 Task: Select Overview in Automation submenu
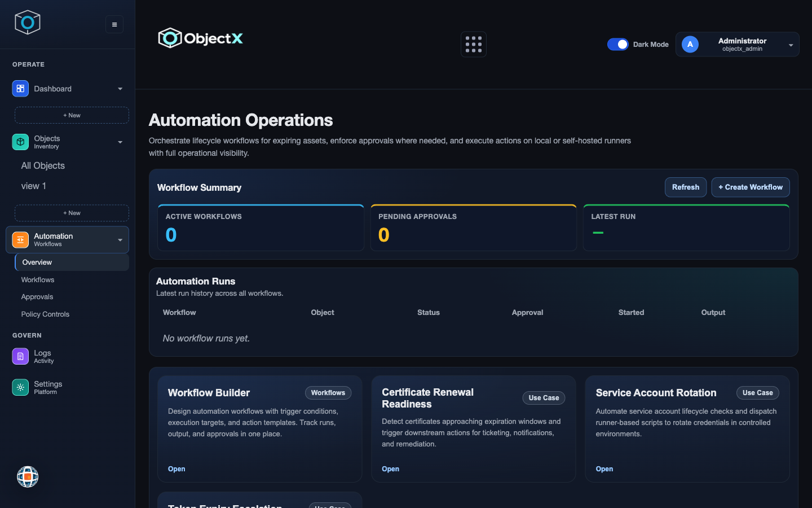72,262
